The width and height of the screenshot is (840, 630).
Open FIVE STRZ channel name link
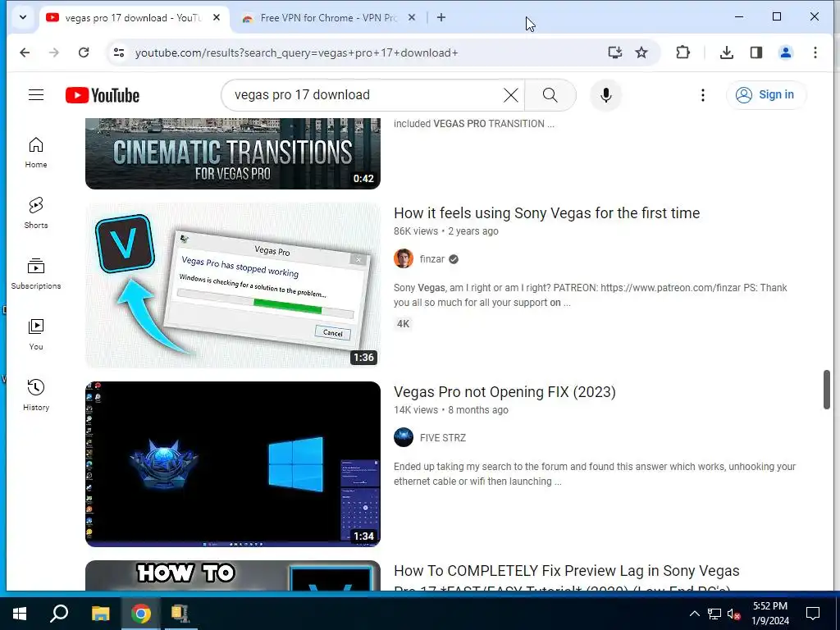(x=442, y=438)
